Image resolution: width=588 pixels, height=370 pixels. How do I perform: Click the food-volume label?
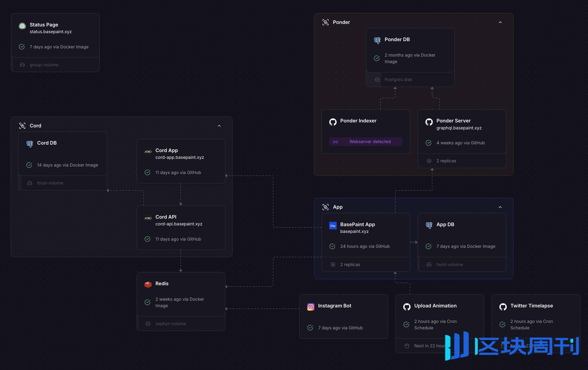pyautogui.click(x=50, y=183)
